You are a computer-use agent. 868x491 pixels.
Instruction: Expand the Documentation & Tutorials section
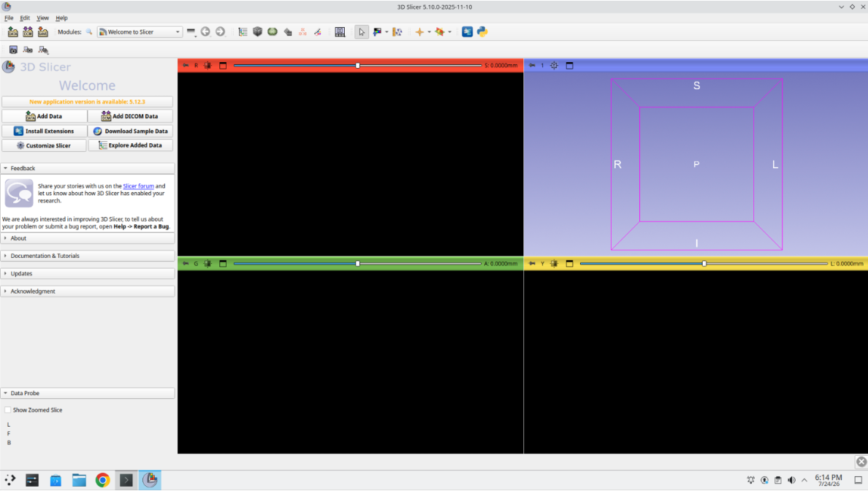pos(88,256)
